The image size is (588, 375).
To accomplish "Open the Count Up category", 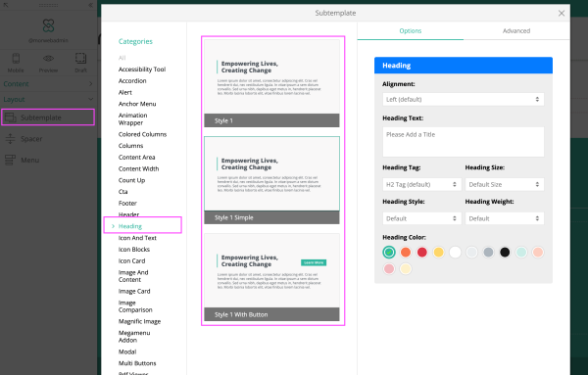I will (x=131, y=180).
